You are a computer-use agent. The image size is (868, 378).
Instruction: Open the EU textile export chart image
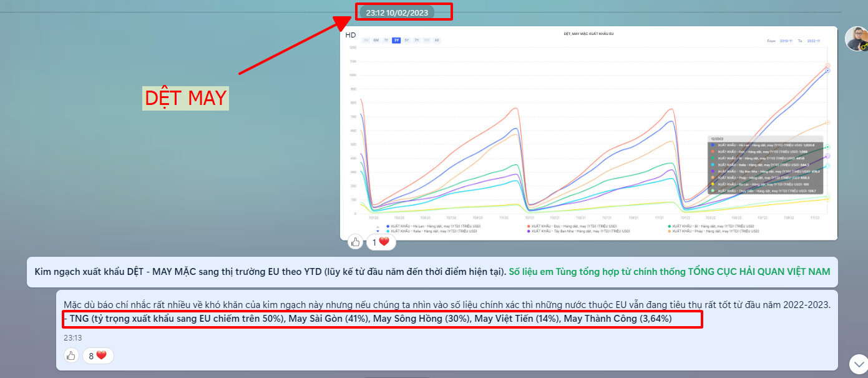(x=588, y=132)
